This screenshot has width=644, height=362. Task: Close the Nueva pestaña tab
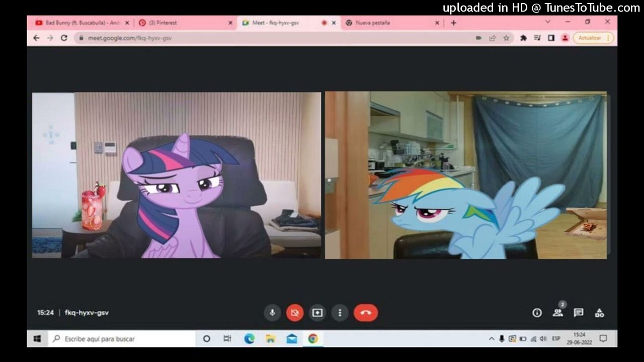coord(437,23)
